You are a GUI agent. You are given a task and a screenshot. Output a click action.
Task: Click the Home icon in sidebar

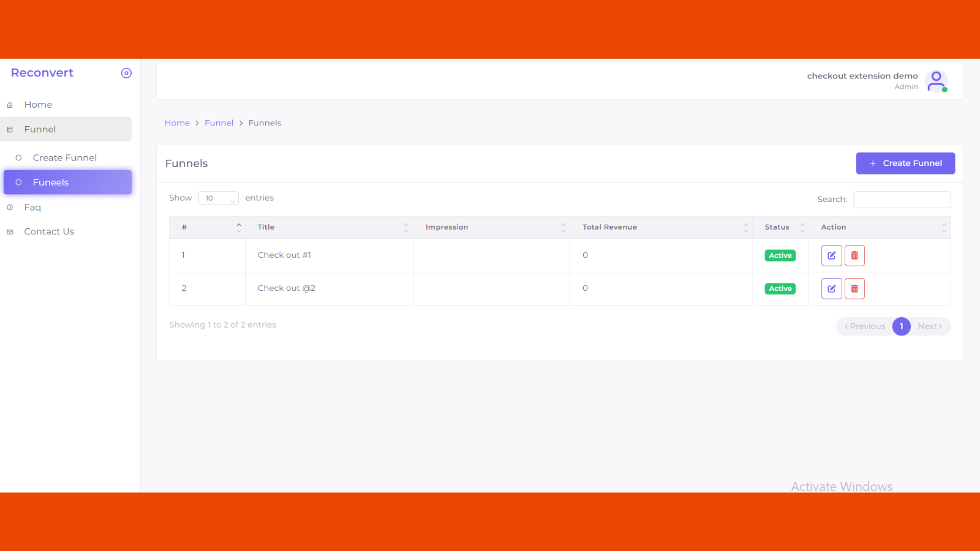[x=10, y=105]
